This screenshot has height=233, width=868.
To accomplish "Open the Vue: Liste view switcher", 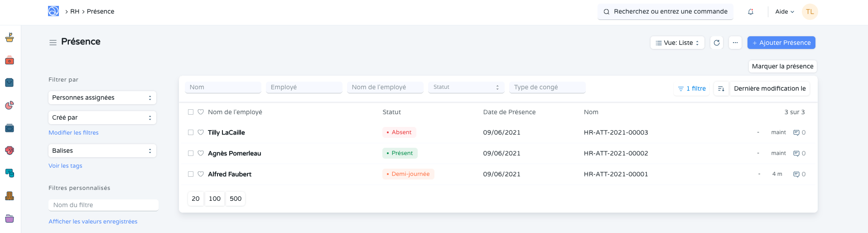I will (x=677, y=43).
